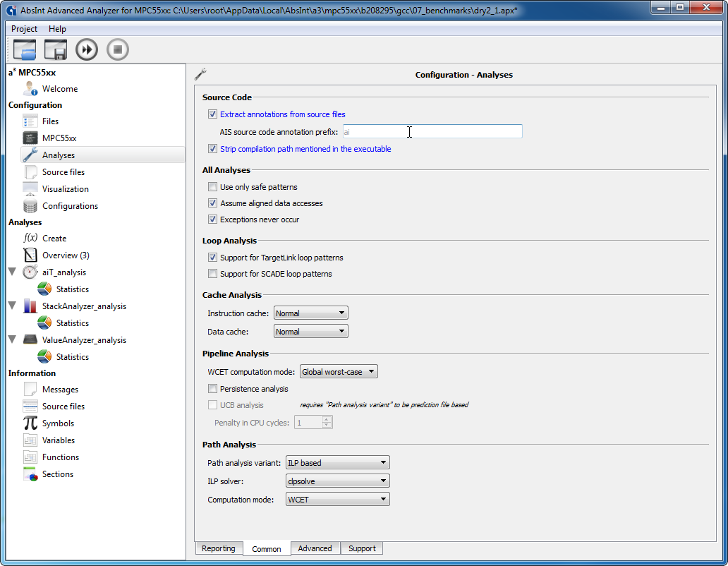The width and height of the screenshot is (728, 566).
Task: Open Configurations in sidebar
Action: 70,205
